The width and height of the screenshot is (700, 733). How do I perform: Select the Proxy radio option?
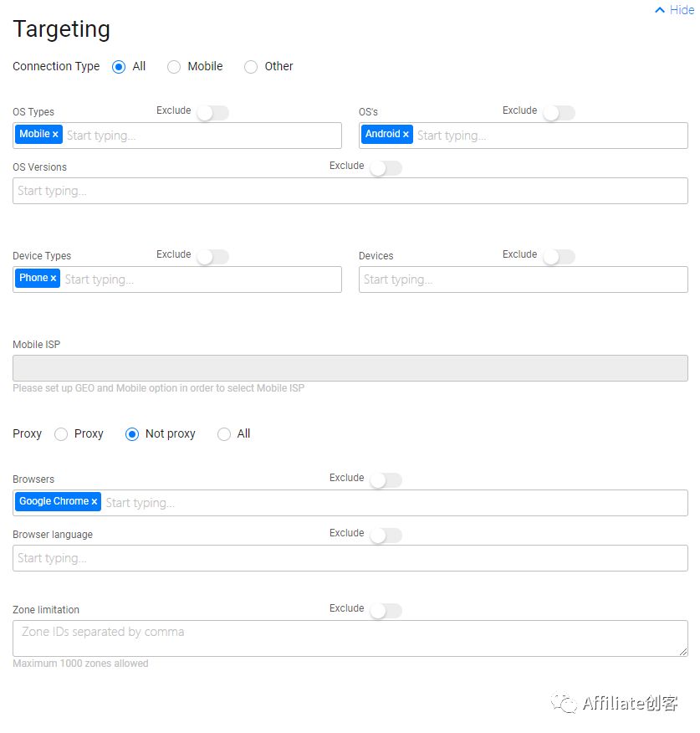(x=61, y=434)
